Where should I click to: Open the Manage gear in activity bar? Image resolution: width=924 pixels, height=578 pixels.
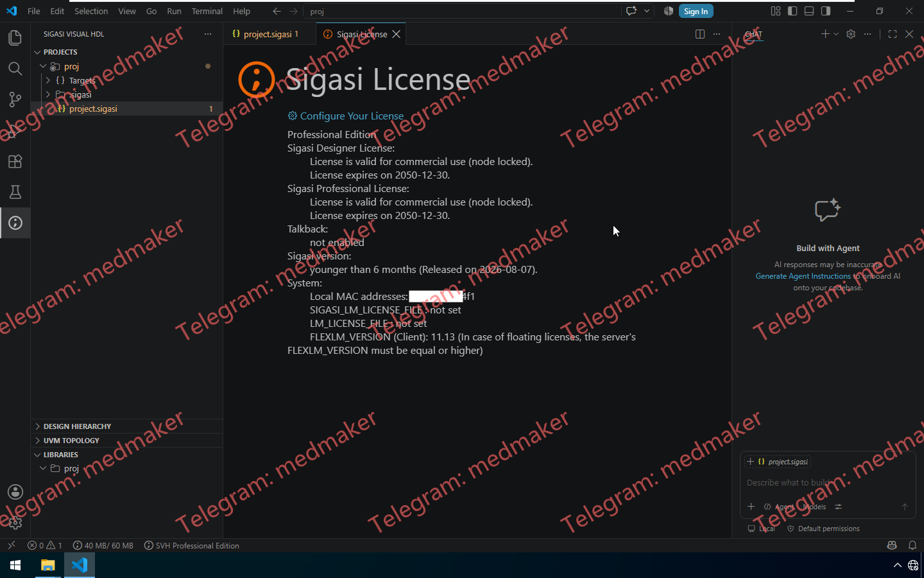(x=15, y=523)
